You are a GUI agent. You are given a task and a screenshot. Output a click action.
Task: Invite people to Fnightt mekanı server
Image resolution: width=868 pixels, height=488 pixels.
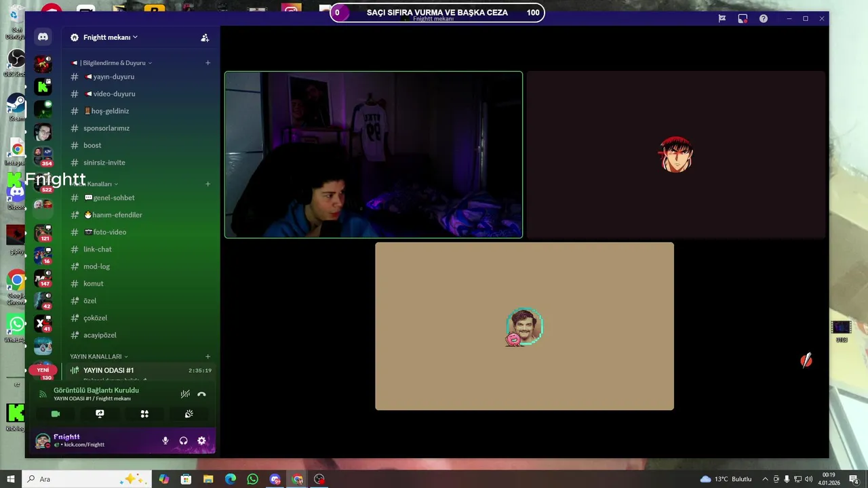(205, 38)
